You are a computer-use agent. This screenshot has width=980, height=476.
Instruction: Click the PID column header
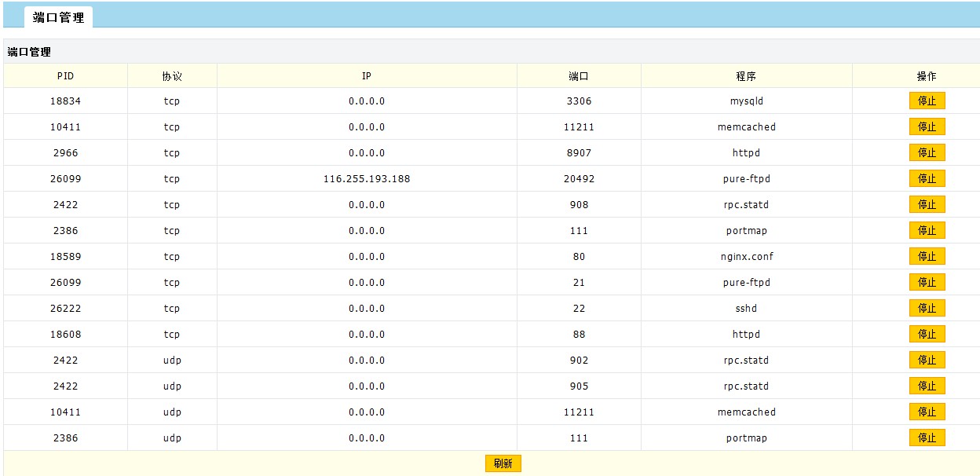(x=66, y=76)
